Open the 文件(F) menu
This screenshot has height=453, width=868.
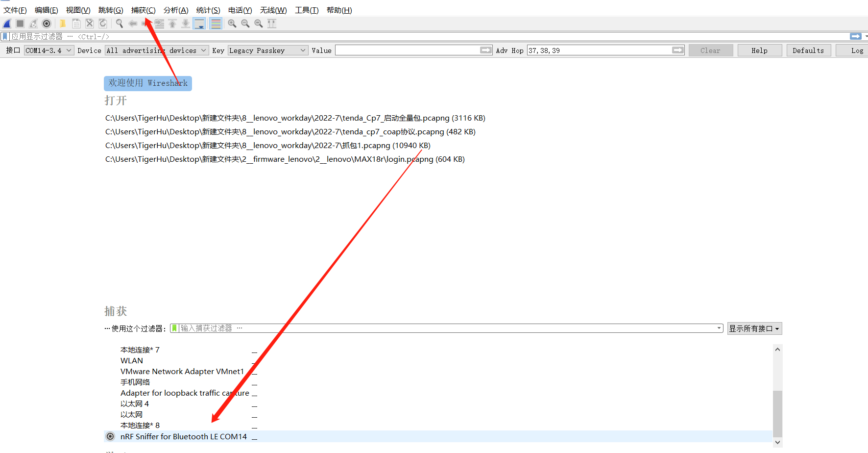[x=15, y=10]
